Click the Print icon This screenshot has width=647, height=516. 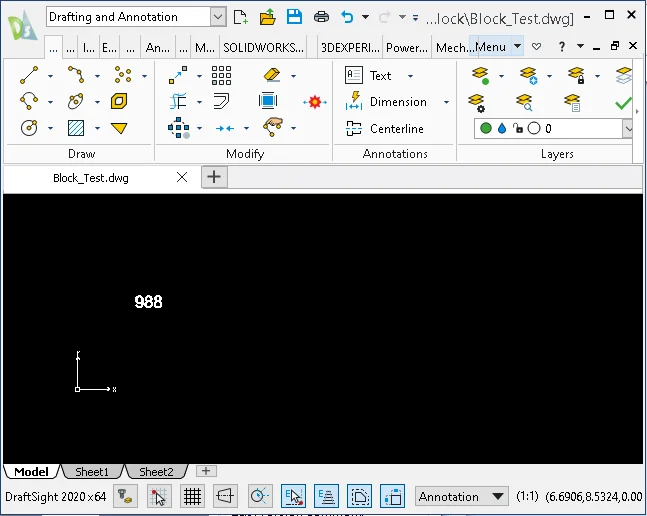tap(321, 17)
